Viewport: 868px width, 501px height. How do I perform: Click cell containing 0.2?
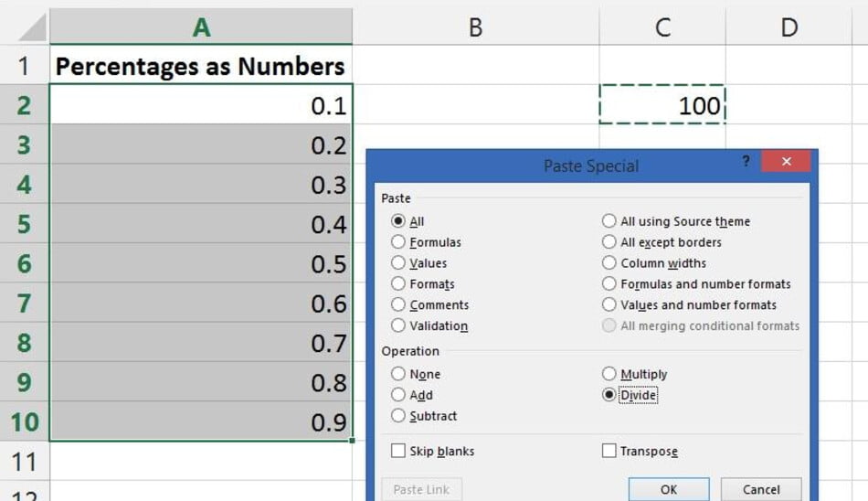click(201, 144)
